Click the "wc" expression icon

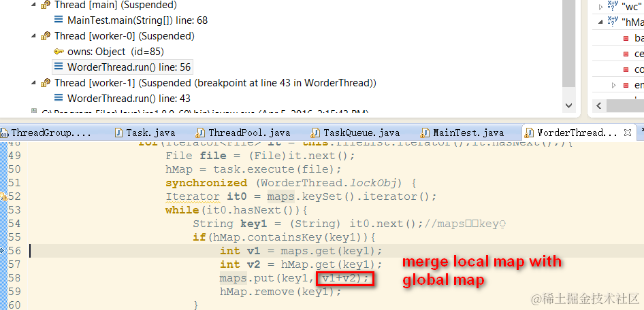pyautogui.click(x=613, y=6)
